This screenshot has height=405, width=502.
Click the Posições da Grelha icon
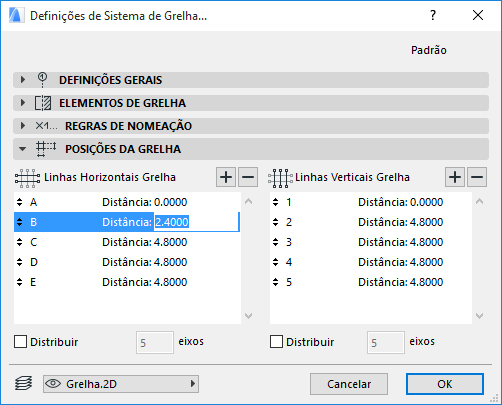click(46, 149)
